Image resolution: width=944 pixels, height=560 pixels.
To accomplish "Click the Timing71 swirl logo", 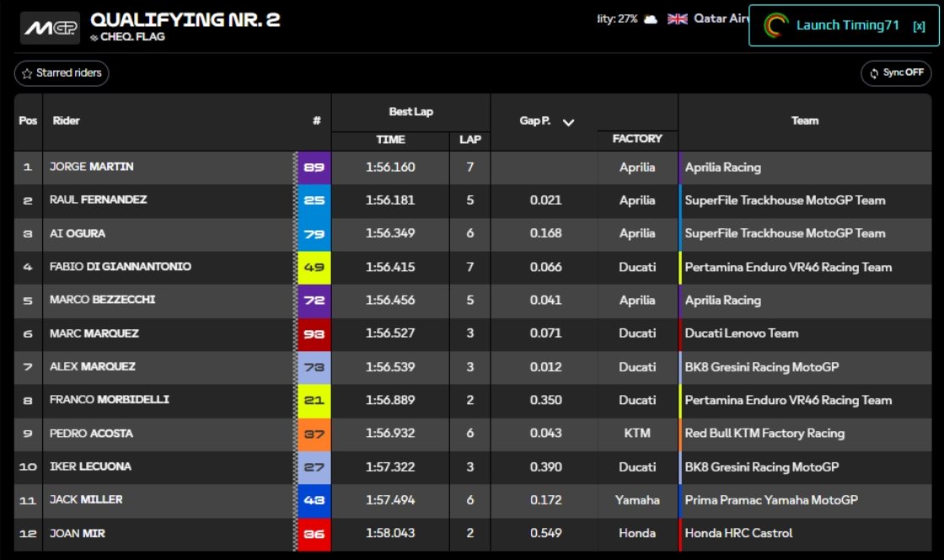I will (x=775, y=25).
